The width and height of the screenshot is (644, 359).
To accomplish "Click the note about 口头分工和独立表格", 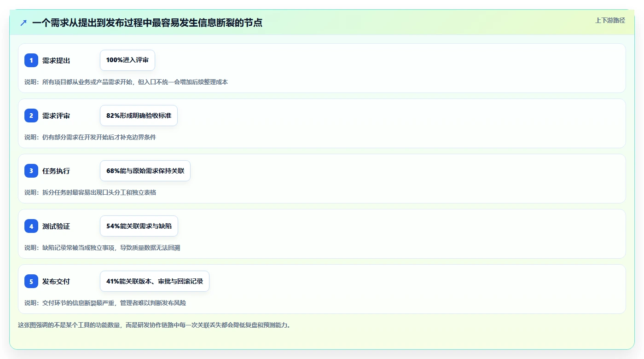I will (90, 192).
